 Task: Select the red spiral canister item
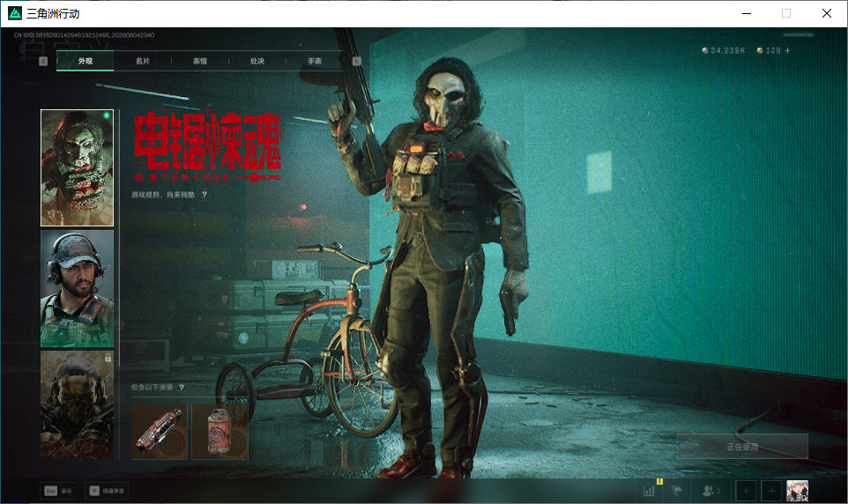click(220, 432)
